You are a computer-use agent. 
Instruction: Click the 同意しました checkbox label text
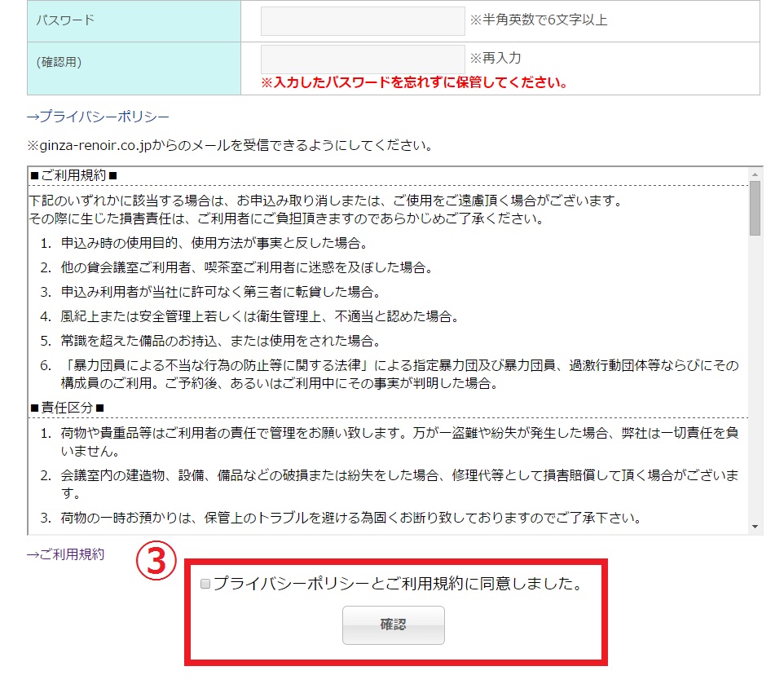pyautogui.click(x=399, y=585)
